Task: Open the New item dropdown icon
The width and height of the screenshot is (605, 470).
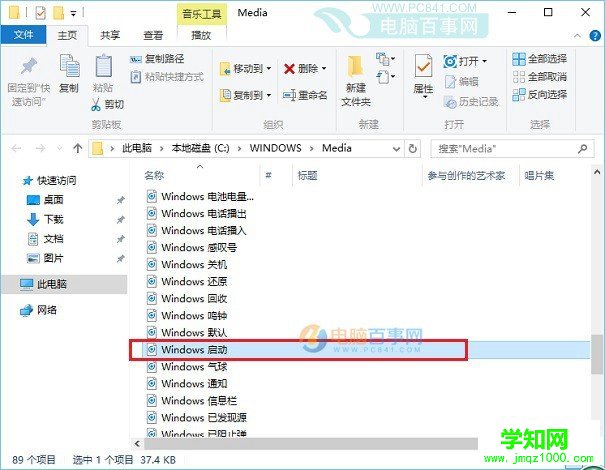Action: [385, 59]
